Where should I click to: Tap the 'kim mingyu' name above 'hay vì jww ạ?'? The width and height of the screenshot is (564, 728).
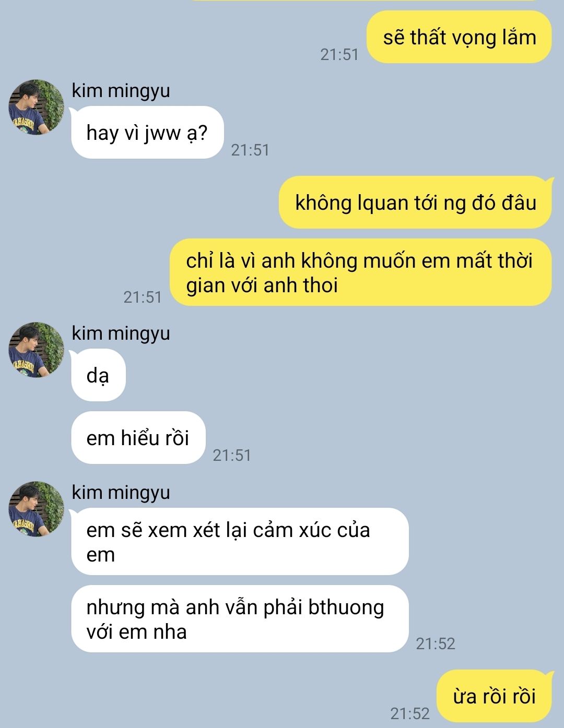121,91
